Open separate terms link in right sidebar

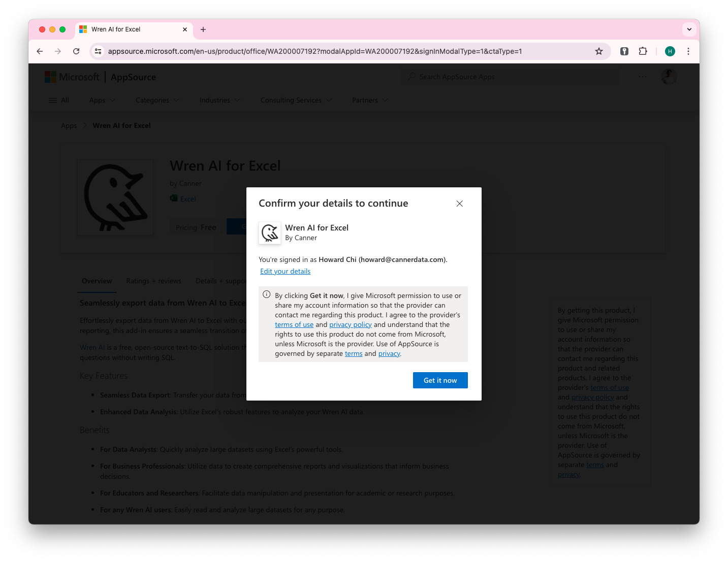pos(595,465)
